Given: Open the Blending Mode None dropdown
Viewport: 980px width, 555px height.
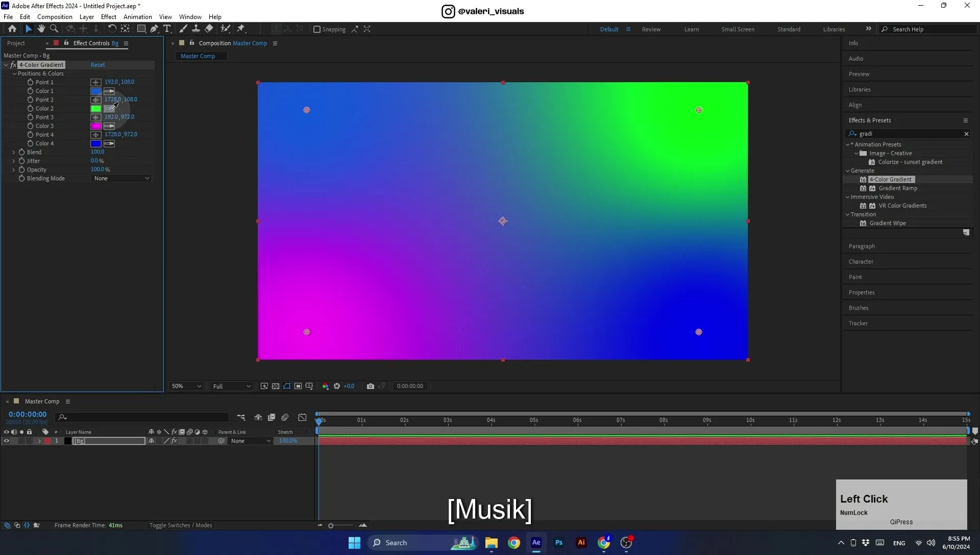Looking at the screenshot, I should 121,179.
